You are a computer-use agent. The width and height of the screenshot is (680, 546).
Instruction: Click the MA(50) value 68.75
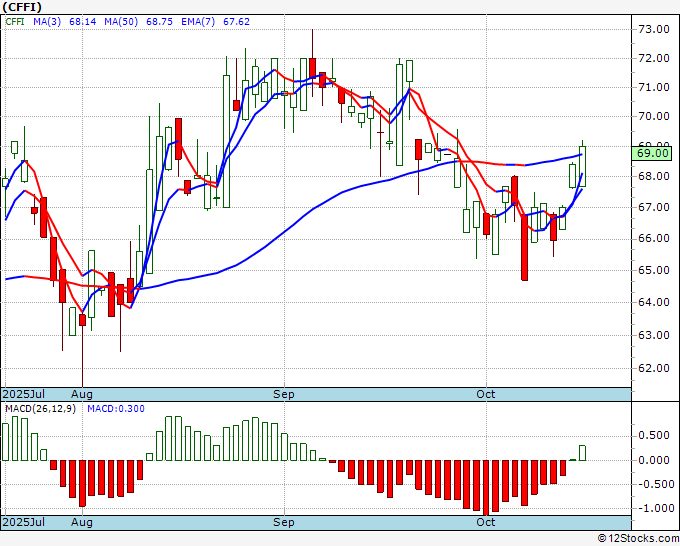[x=160, y=22]
